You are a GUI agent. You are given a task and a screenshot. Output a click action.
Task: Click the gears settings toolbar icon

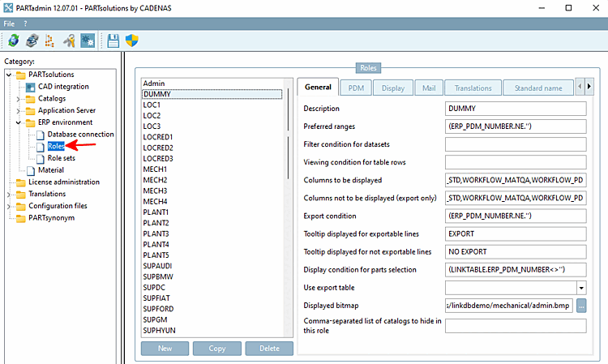[88, 41]
